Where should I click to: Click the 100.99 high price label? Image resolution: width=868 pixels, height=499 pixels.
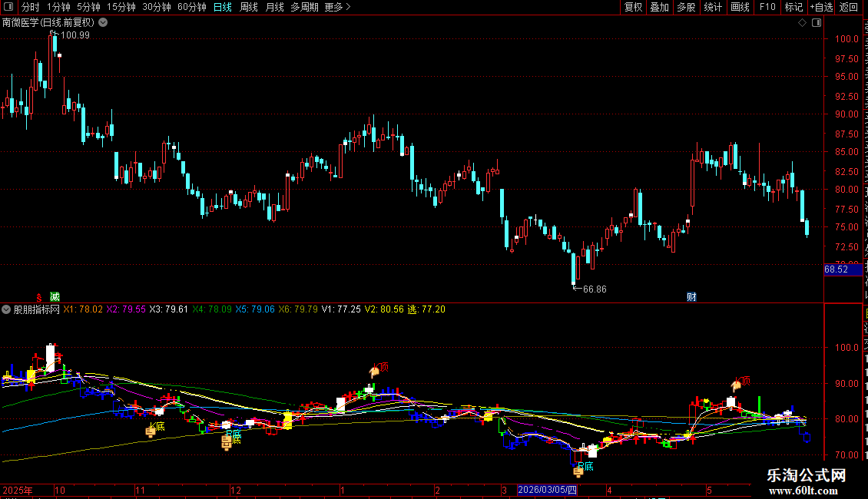(x=75, y=35)
